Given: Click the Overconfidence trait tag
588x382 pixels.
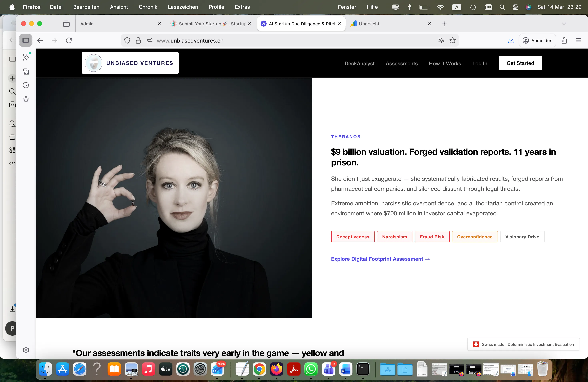Looking at the screenshot, I should (475, 237).
